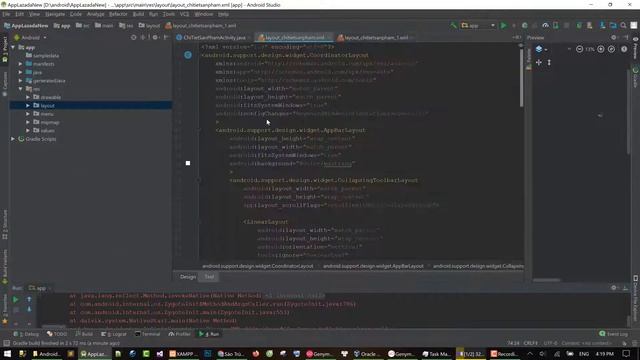
Task: Open project pane gear settings
Action: click(155, 37)
